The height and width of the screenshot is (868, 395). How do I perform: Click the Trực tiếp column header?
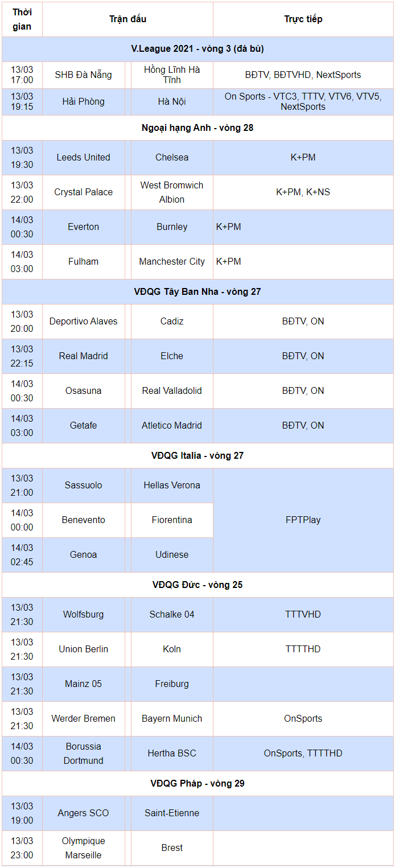point(303,19)
